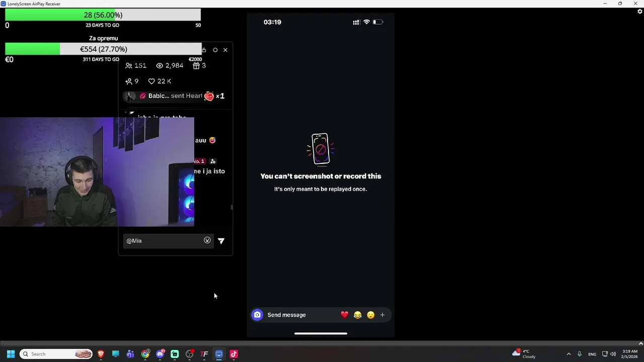Click the eye views icon showing 2,984
Screen dimensions: 644x362
(159, 65)
